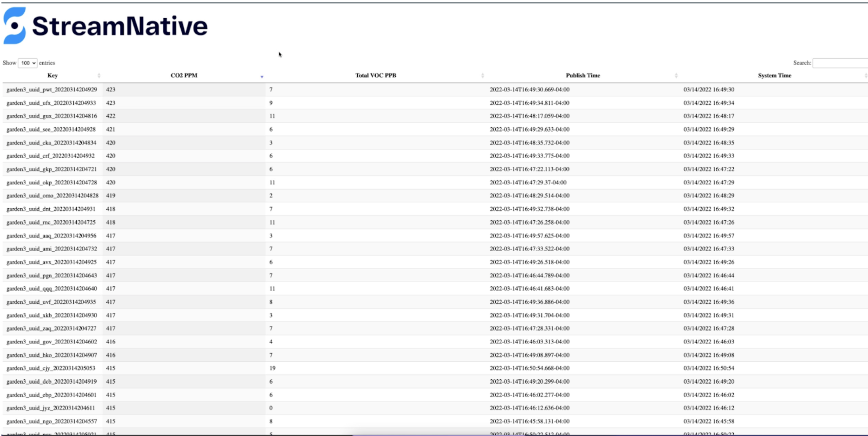Click the sort icon next to System Time
Viewport: 868px width, 436px height.
point(865,75)
